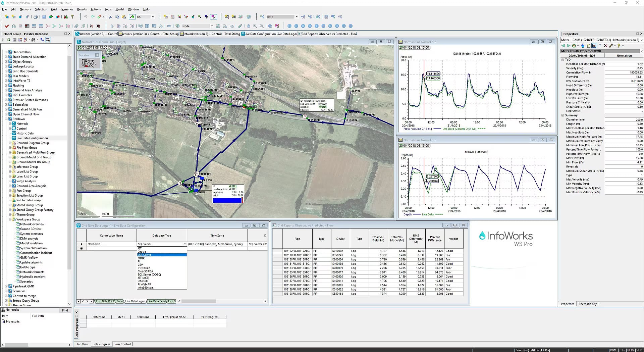644x352 pixels.
Task: Open the Base scenario dropdown
Action: 297,16
